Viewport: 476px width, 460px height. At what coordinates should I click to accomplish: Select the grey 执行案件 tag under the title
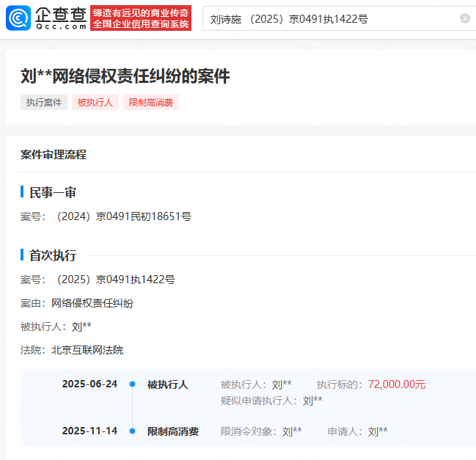[44, 103]
